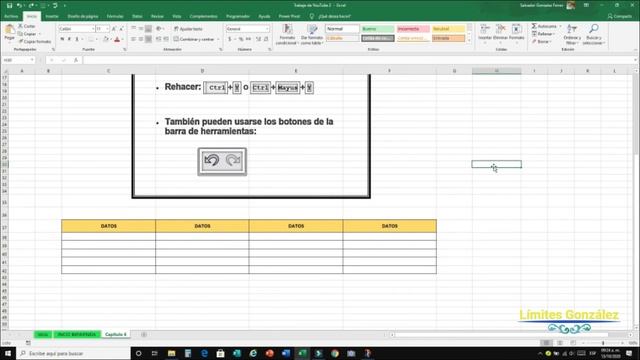Apply fill color bucket
The width and height of the screenshot is (640, 360).
tap(106, 40)
